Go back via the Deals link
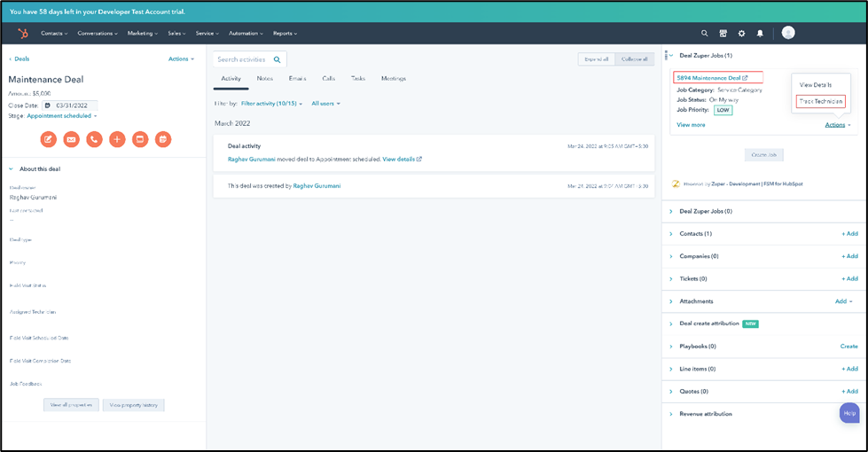 tap(20, 58)
